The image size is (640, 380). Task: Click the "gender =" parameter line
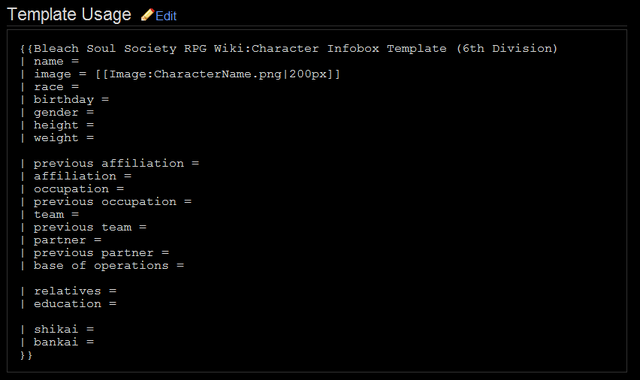pos(57,112)
